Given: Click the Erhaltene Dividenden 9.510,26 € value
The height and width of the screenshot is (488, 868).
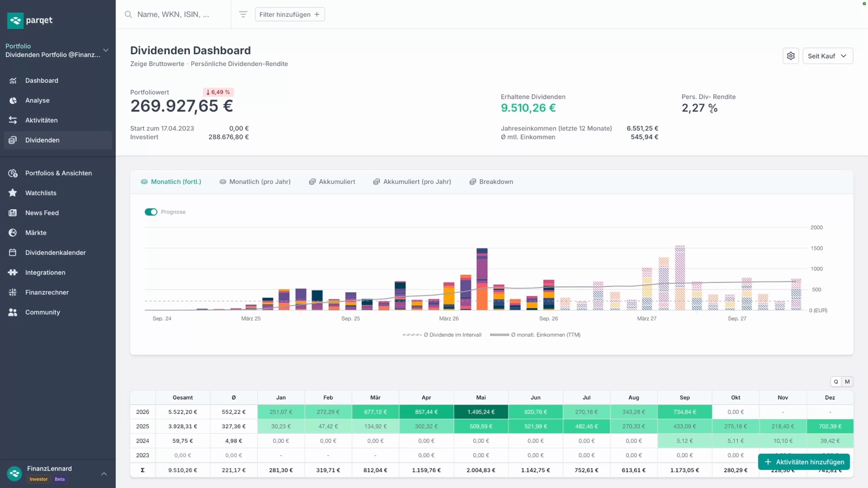Looking at the screenshot, I should point(528,108).
